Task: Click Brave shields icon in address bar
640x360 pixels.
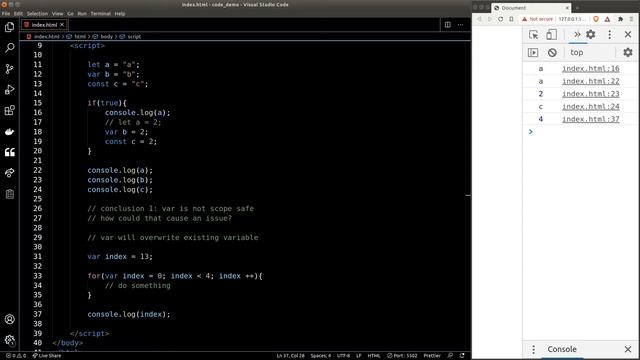Action: click(x=596, y=19)
